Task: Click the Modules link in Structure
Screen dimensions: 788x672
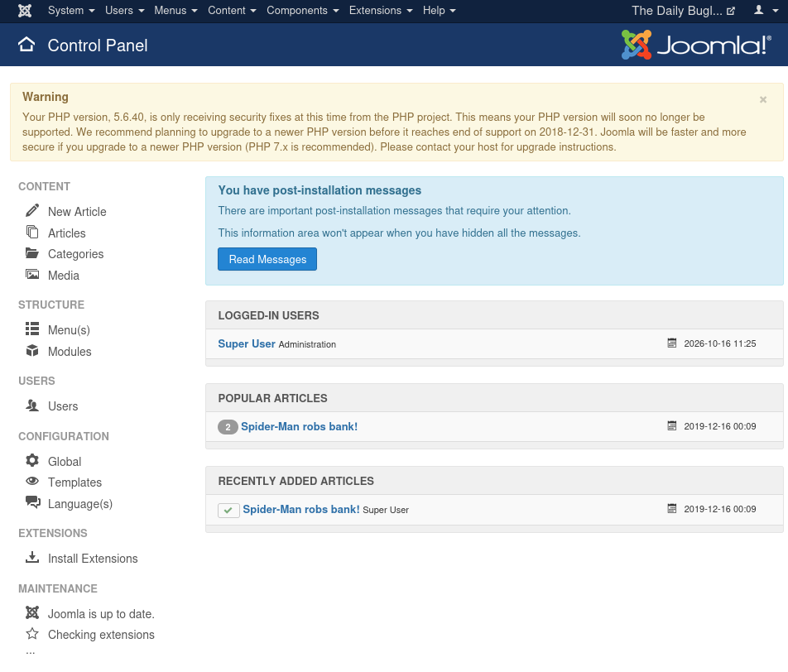Action: (70, 352)
